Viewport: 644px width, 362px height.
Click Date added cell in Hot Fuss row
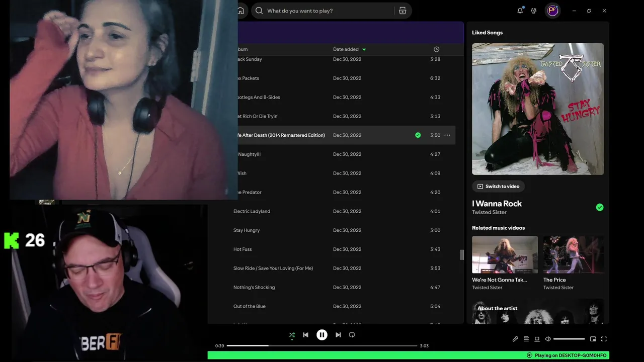pyautogui.click(x=347, y=249)
